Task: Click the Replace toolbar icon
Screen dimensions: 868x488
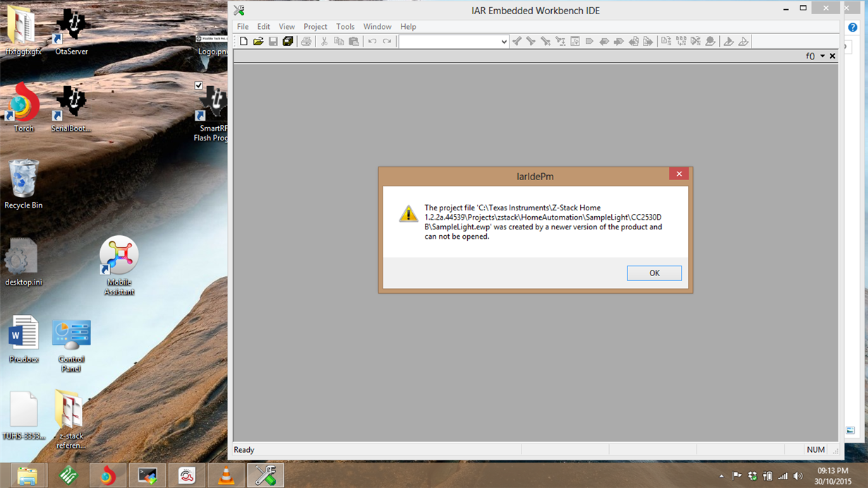Action: pyautogui.click(x=560, y=42)
